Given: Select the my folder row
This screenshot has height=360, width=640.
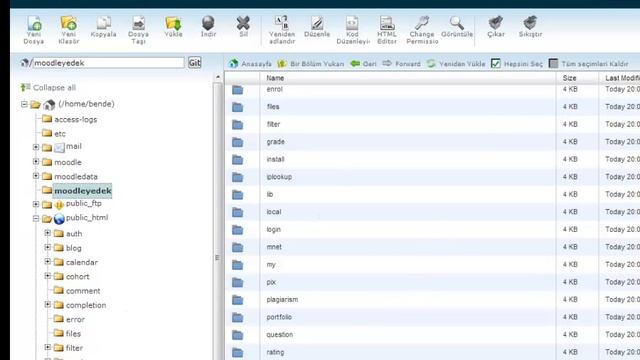Looking at the screenshot, I should [432, 264].
